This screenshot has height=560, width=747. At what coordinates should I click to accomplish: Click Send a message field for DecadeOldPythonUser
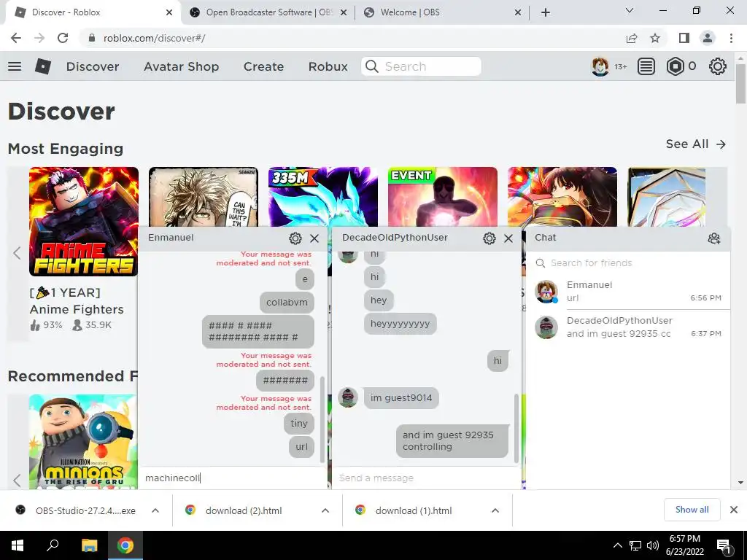pos(426,478)
